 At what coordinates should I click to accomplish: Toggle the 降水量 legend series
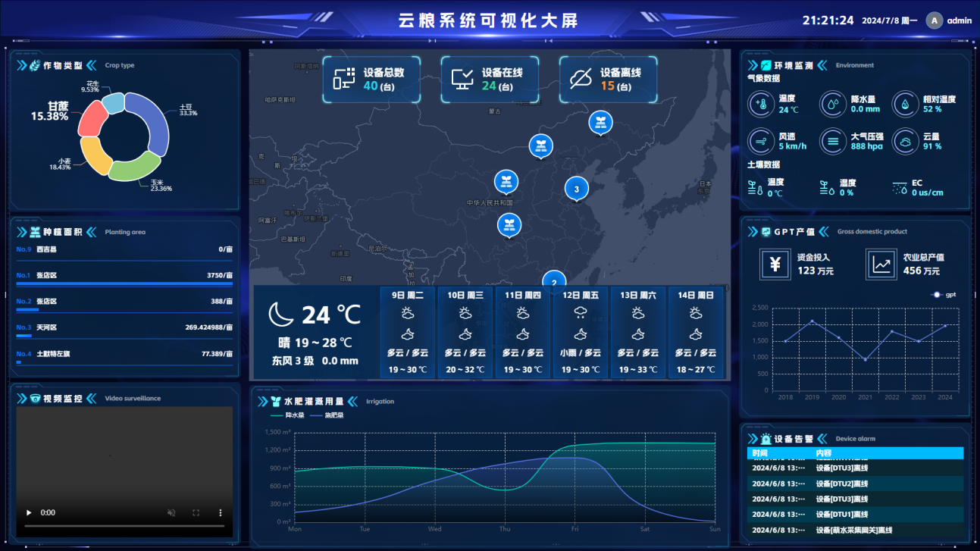(288, 415)
